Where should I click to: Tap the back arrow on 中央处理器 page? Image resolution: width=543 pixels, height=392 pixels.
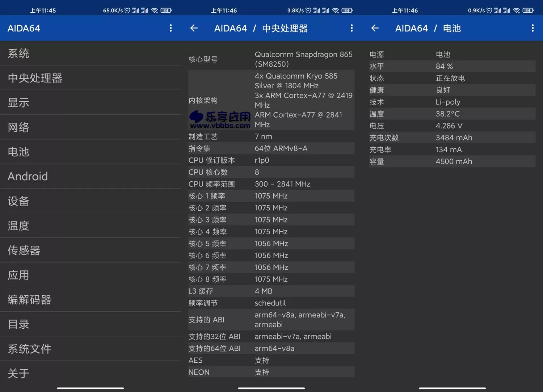[194, 28]
